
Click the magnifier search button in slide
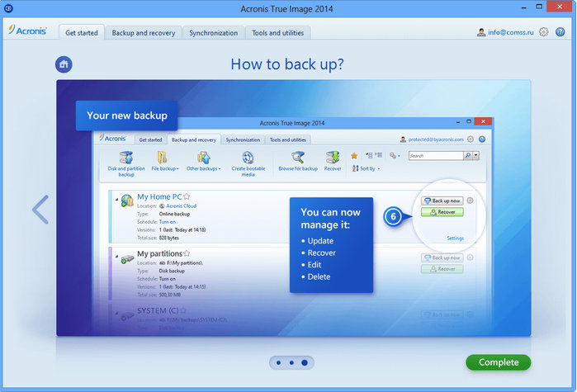[468, 155]
